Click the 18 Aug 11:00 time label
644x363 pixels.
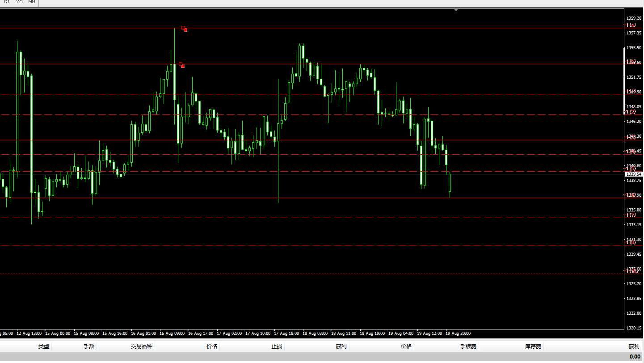coord(344,333)
